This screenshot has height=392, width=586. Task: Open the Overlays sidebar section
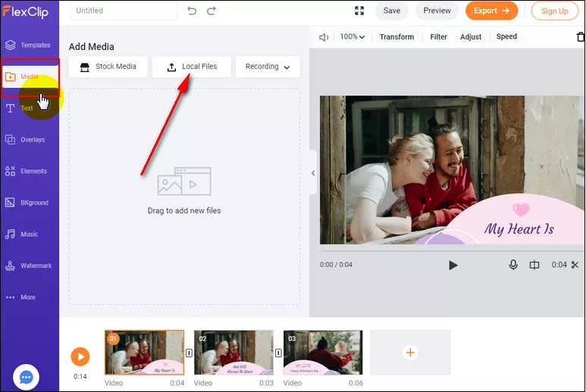26,140
